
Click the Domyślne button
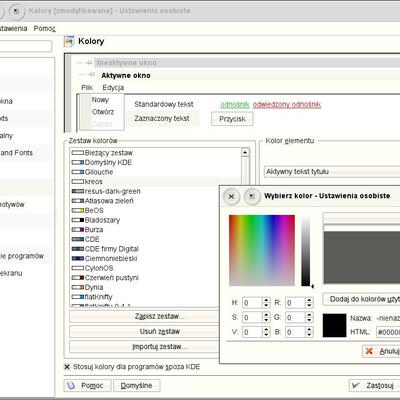tap(137, 386)
